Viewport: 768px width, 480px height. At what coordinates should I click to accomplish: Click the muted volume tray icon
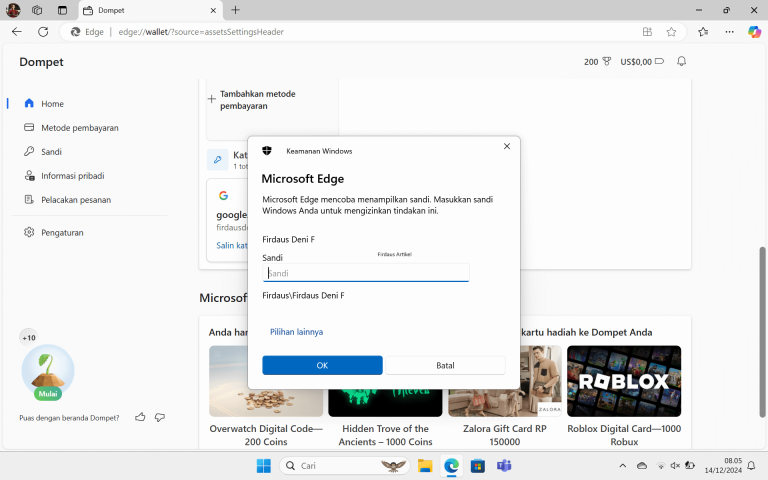pyautogui.click(x=675, y=465)
